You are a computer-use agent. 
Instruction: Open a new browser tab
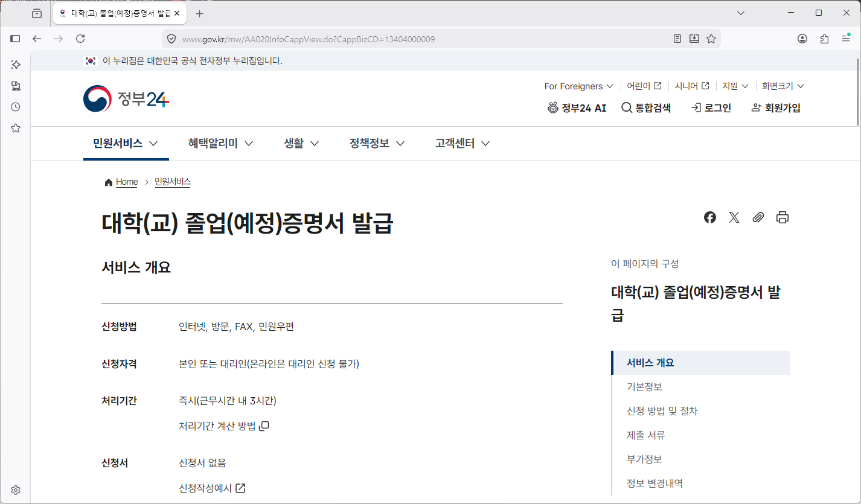(200, 13)
